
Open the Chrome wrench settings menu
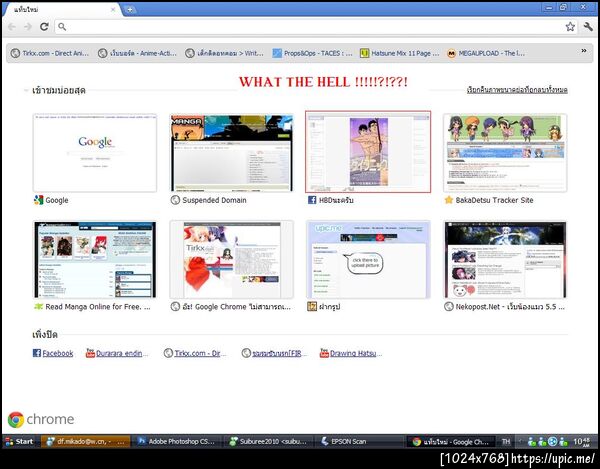[588, 26]
